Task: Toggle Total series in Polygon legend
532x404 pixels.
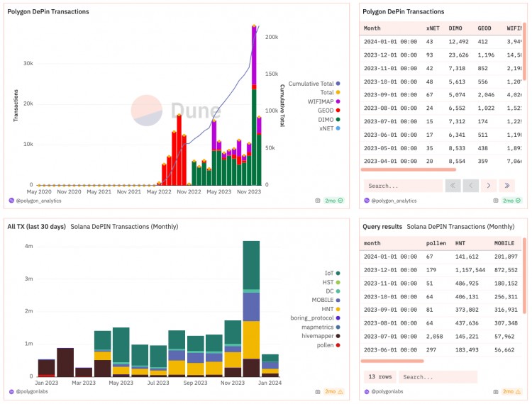Action: [330, 92]
